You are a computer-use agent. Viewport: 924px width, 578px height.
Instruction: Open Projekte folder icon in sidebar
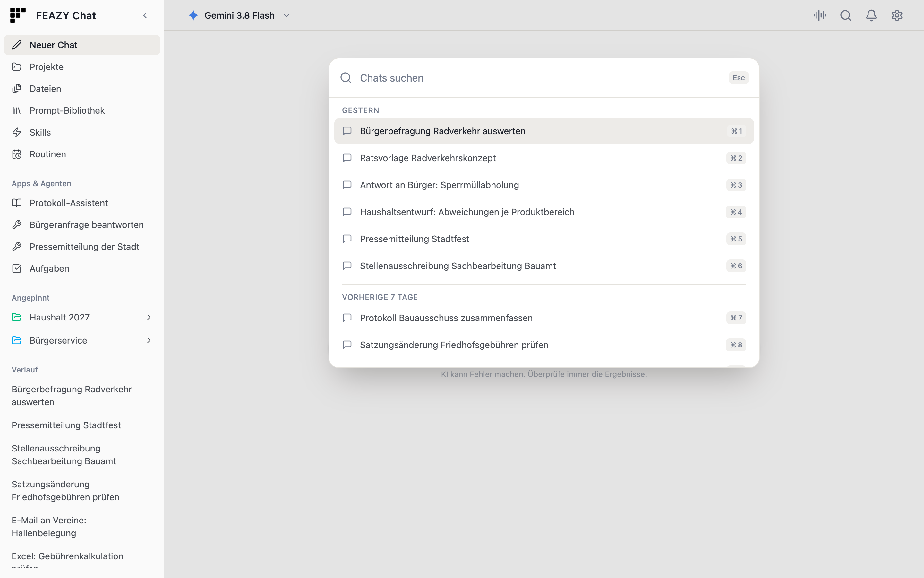click(16, 66)
